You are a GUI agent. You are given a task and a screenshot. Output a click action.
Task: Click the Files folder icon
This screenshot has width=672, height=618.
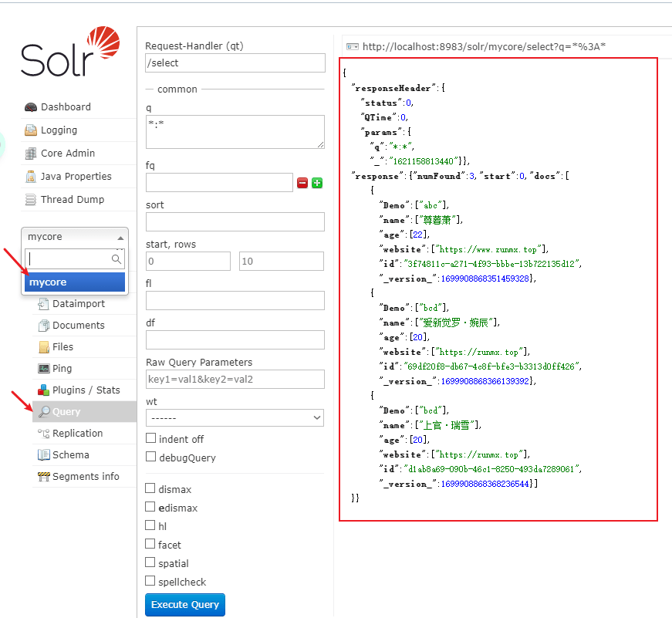pos(44,347)
